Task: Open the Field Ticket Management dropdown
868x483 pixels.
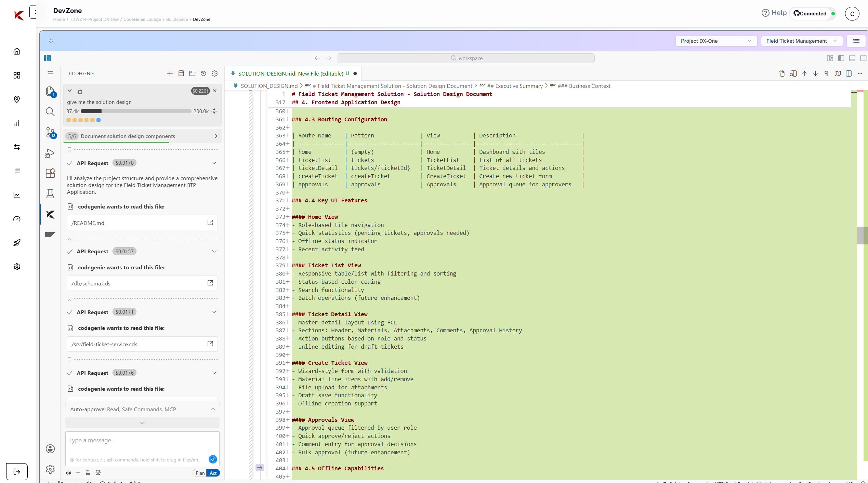Action: coord(801,41)
